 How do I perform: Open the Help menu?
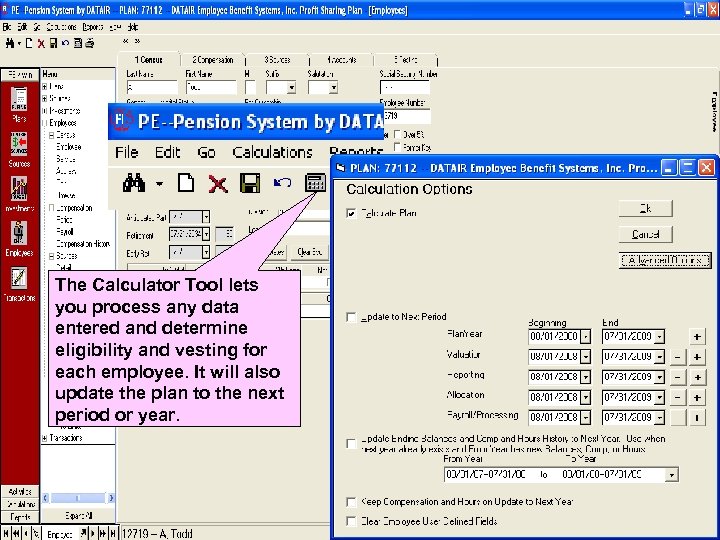click(x=133, y=27)
